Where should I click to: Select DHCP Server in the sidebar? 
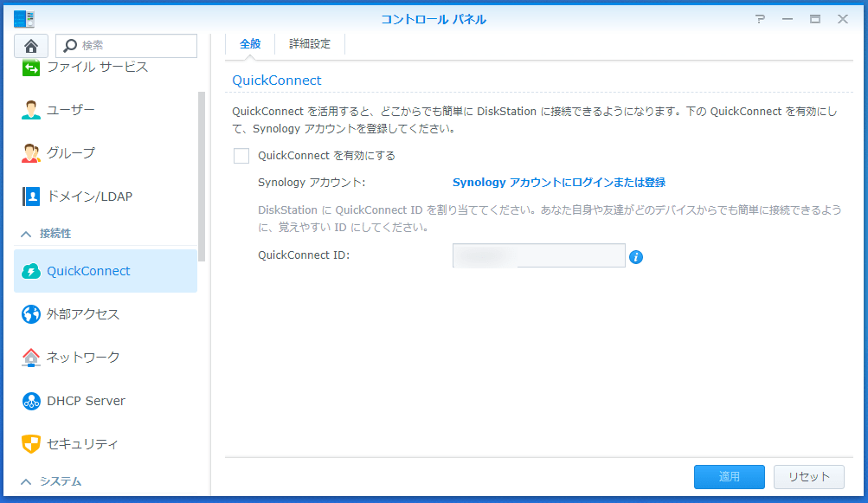coord(106,401)
